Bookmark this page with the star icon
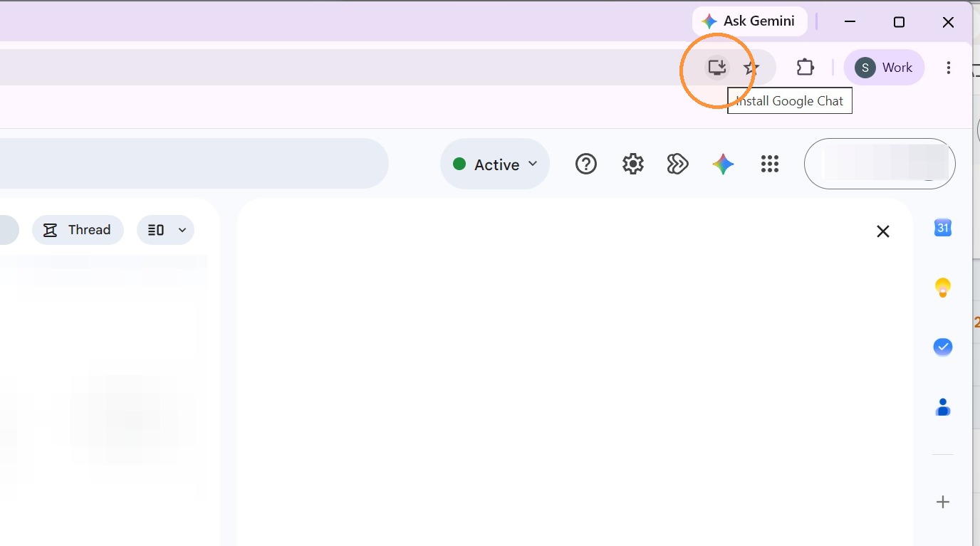The width and height of the screenshot is (980, 546). click(751, 68)
